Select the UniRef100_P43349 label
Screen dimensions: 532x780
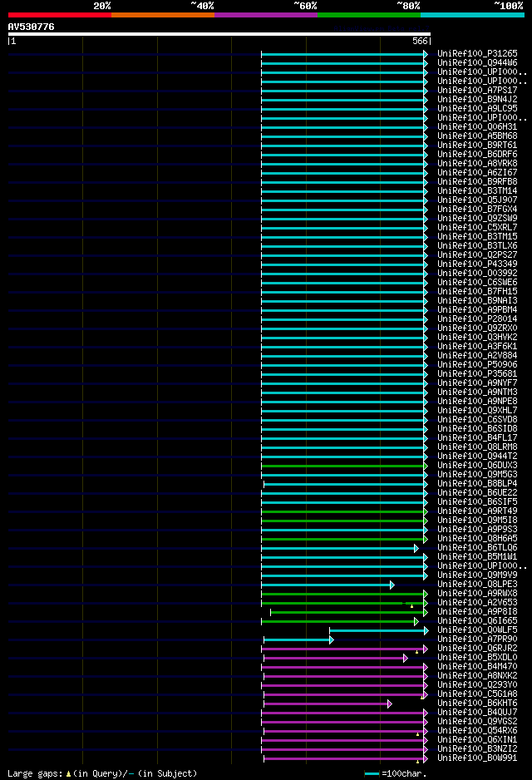(x=477, y=264)
